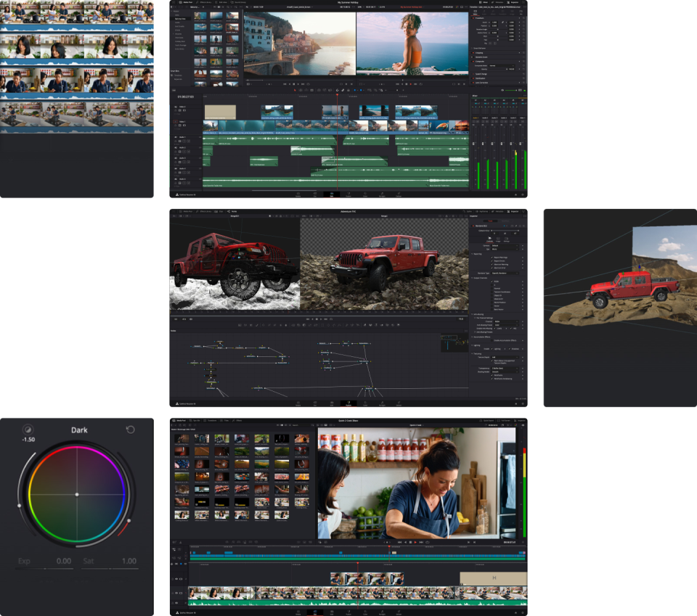Switch to the Fusion page tab in the jeep compositing window
The width and height of the screenshot is (697, 616).
348,403
